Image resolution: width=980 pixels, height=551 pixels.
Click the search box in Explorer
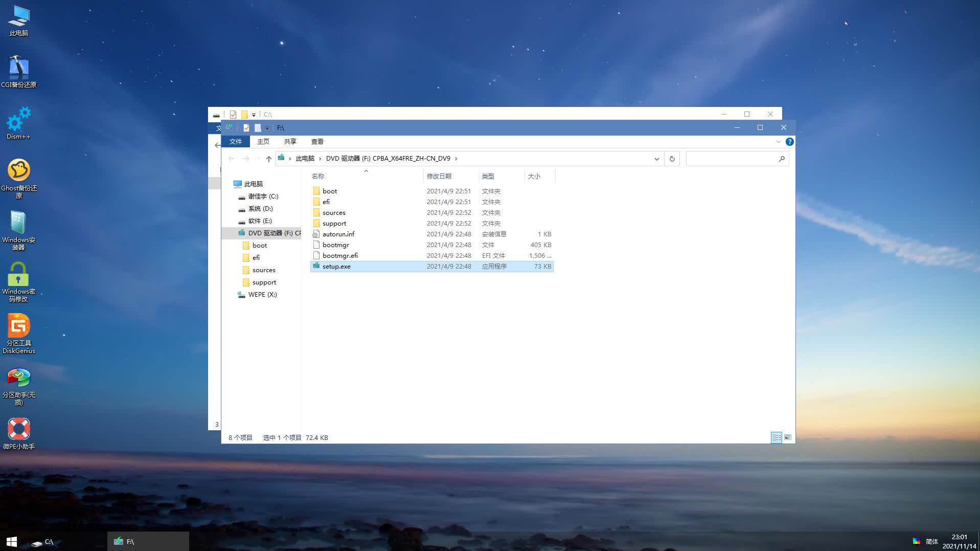732,159
